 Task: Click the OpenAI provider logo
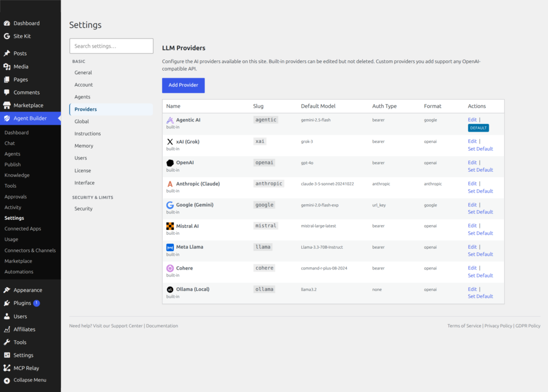click(x=170, y=163)
